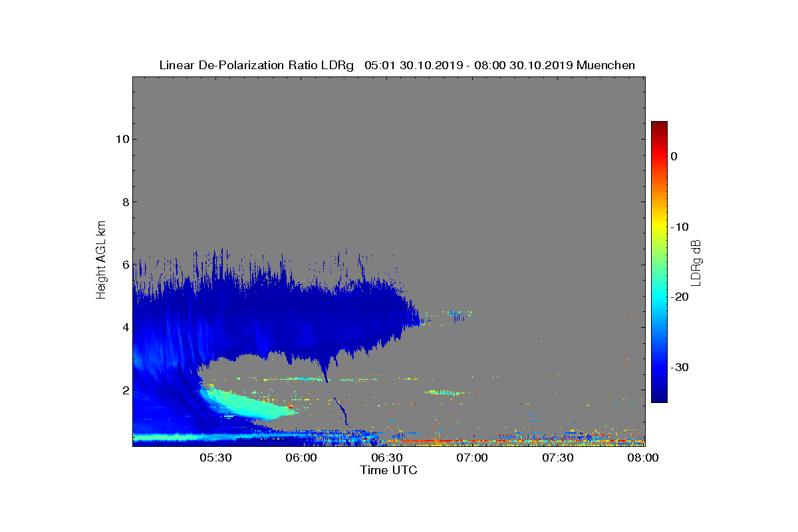The height and width of the screenshot is (532, 798).
Task: Click the 08:00 time tick label
Action: click(643, 458)
